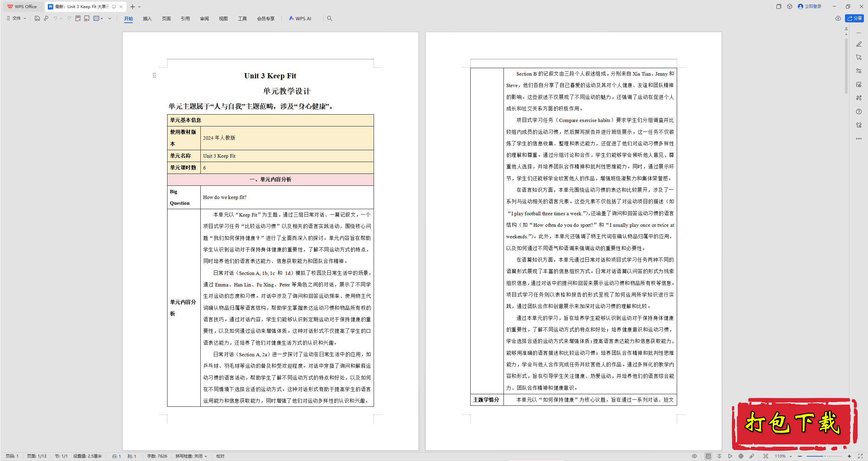Click the cube icon in the title bar
The height and width of the screenshot is (461, 868).
point(790,6)
